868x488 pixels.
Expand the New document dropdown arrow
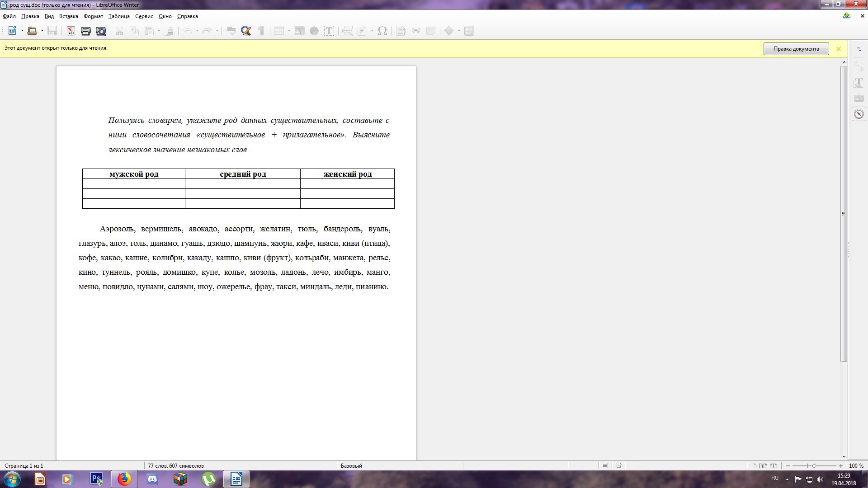22,31
